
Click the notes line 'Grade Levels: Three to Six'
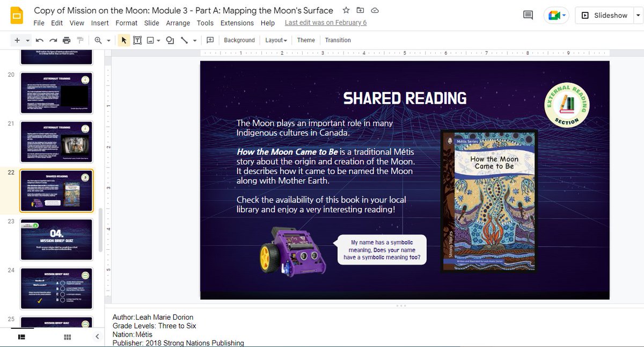click(154, 326)
